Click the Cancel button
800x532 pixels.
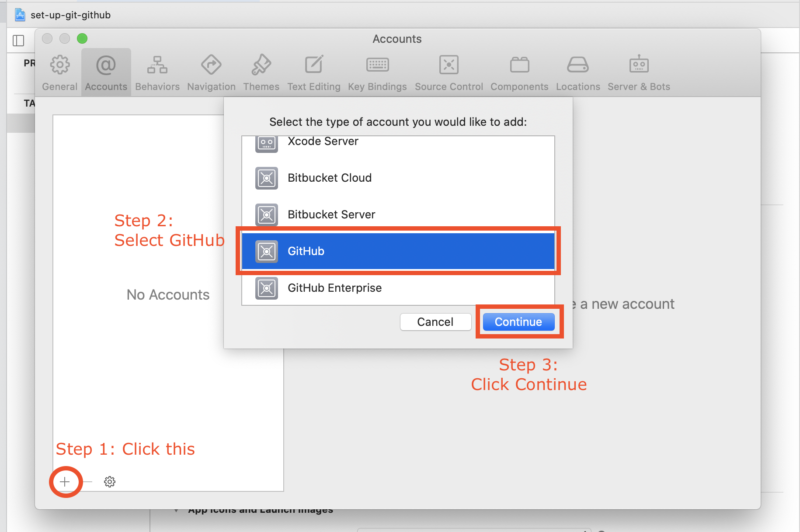[x=435, y=322]
